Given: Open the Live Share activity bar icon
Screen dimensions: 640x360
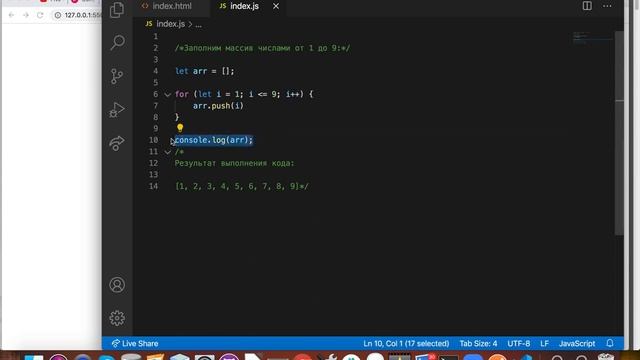Looking at the screenshot, I should [117, 143].
